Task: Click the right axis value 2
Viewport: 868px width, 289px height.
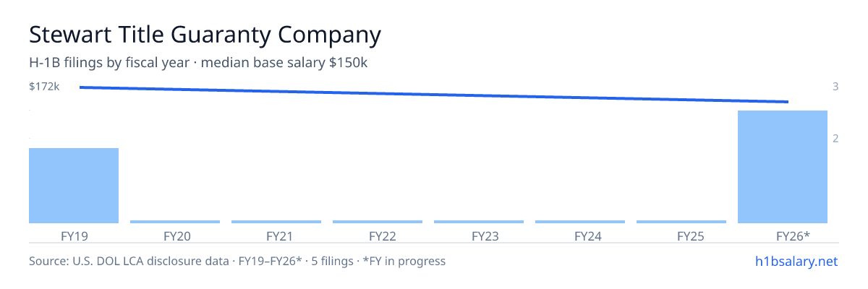Action: tap(835, 138)
